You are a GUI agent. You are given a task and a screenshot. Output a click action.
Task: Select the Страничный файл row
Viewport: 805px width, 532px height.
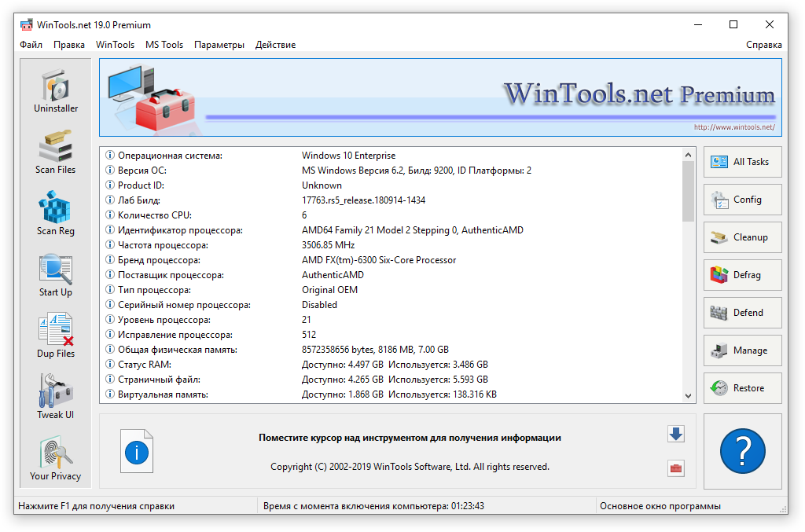[x=392, y=380]
